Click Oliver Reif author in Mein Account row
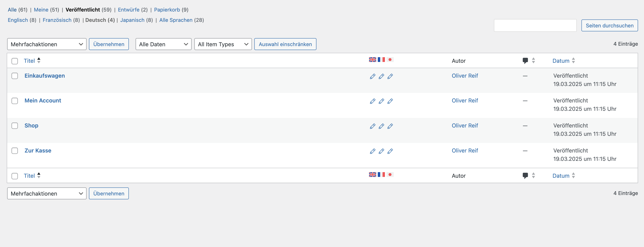This screenshot has width=644, height=247. [x=465, y=100]
